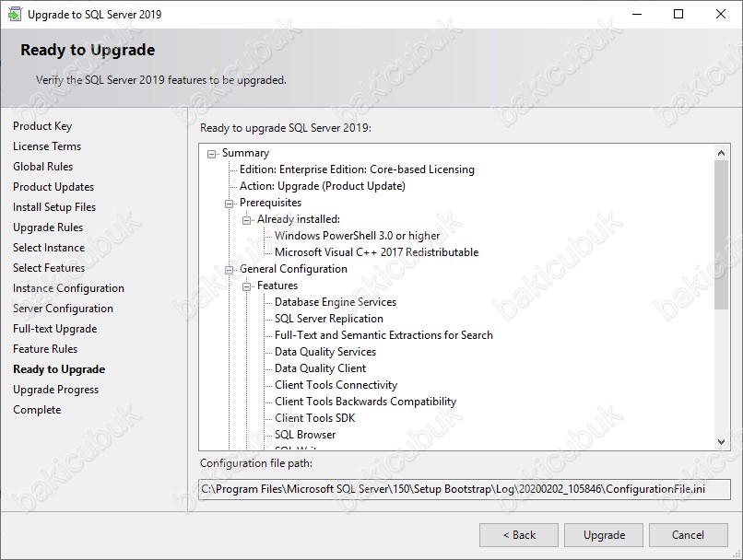Image resolution: width=743 pixels, height=560 pixels.
Task: Collapse the General Configuration node
Action: click(230, 270)
